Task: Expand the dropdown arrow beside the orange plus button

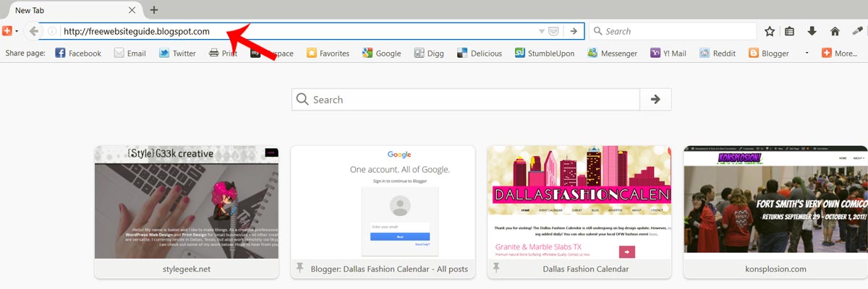Action: tap(16, 32)
